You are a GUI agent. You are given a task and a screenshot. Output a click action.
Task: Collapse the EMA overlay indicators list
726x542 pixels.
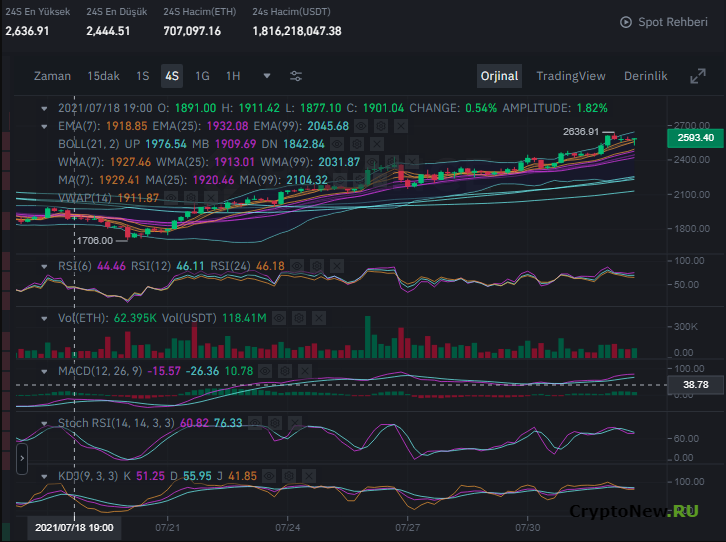click(44, 126)
